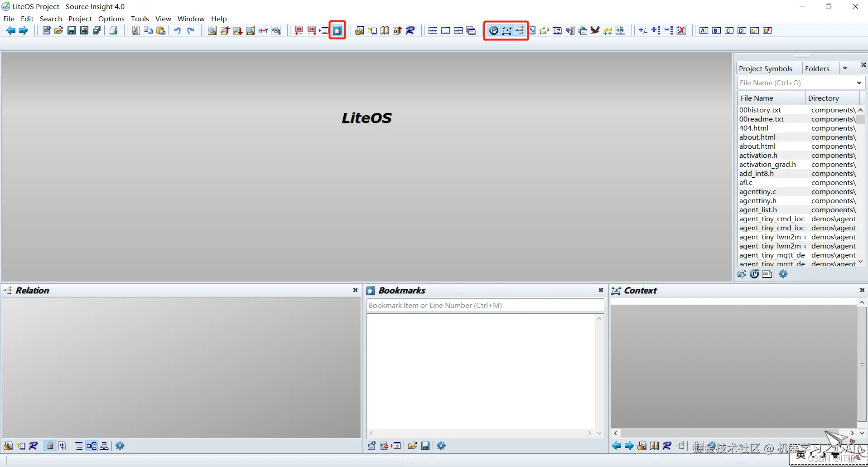Switch Relation view to outline list mode
868x467 pixels.
(79, 446)
